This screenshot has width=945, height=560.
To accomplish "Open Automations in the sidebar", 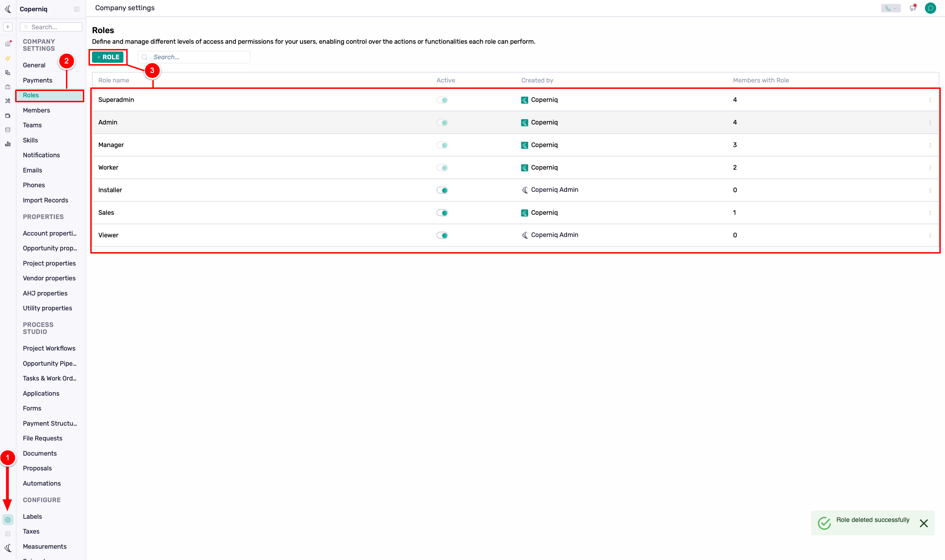I will (x=42, y=483).
